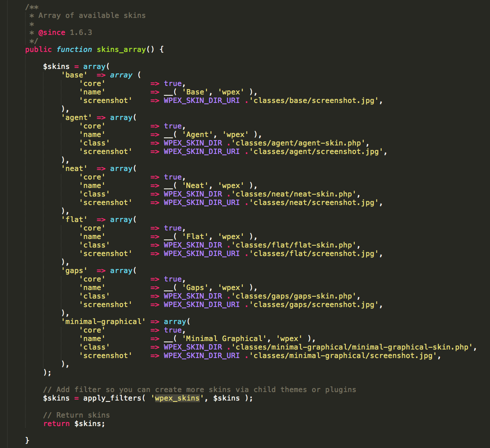Click the function's final closing brace
The image size is (490, 448).
coord(27,440)
